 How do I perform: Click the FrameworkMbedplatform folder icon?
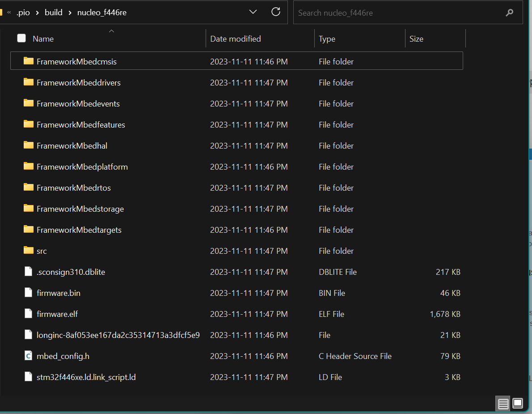click(x=29, y=166)
